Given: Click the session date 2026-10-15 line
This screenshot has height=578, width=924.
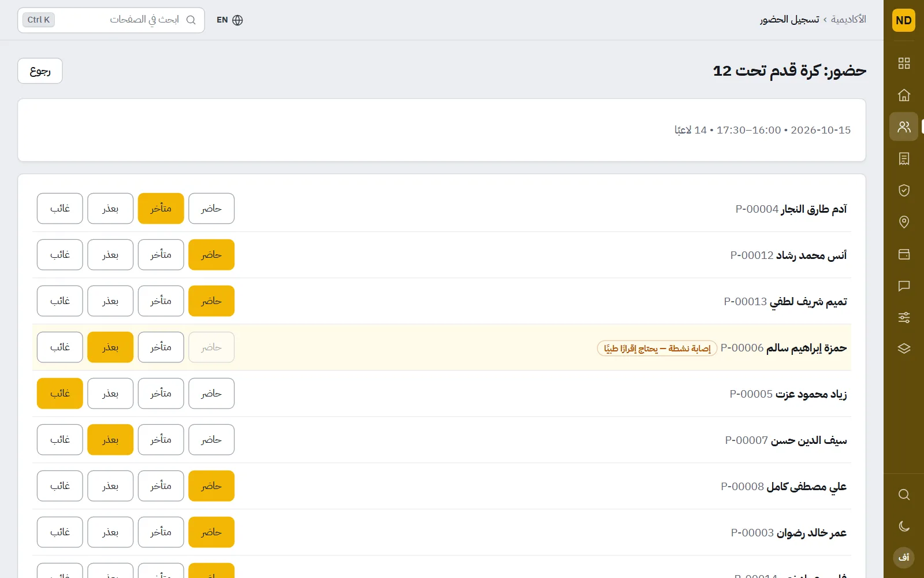Looking at the screenshot, I should pos(762,130).
